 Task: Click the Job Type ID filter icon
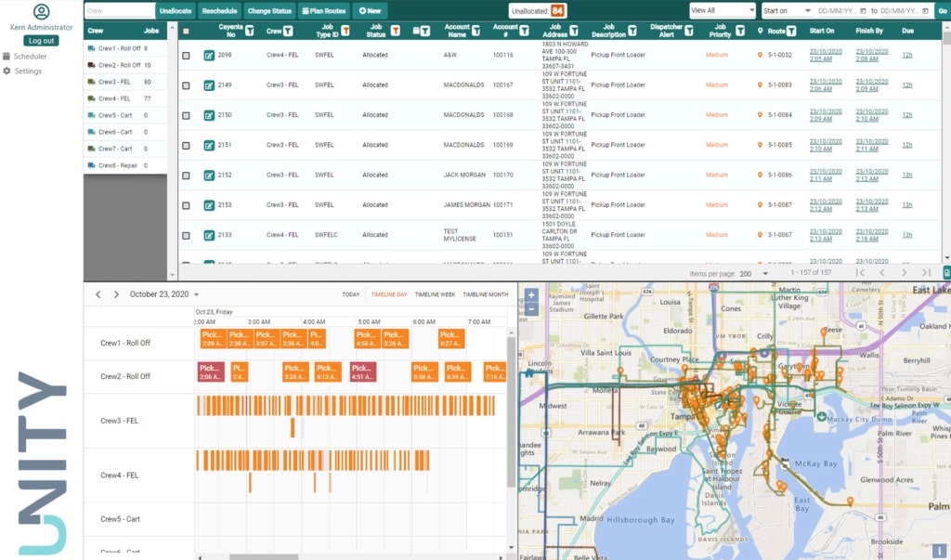point(345,32)
